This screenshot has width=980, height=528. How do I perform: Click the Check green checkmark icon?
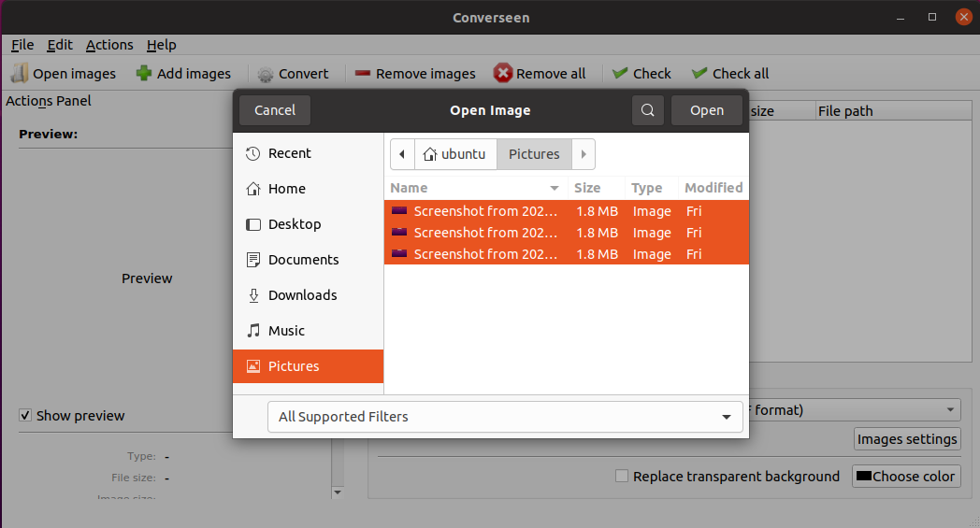[620, 73]
